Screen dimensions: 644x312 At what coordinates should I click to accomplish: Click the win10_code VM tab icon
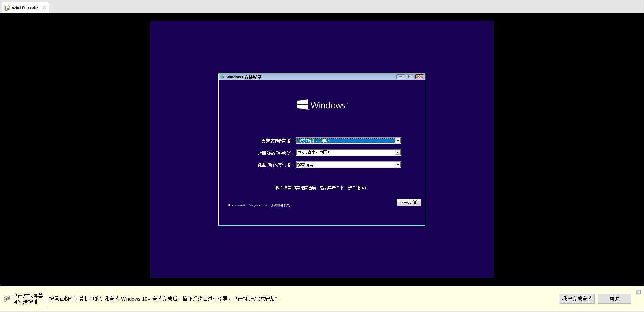[x=7, y=8]
